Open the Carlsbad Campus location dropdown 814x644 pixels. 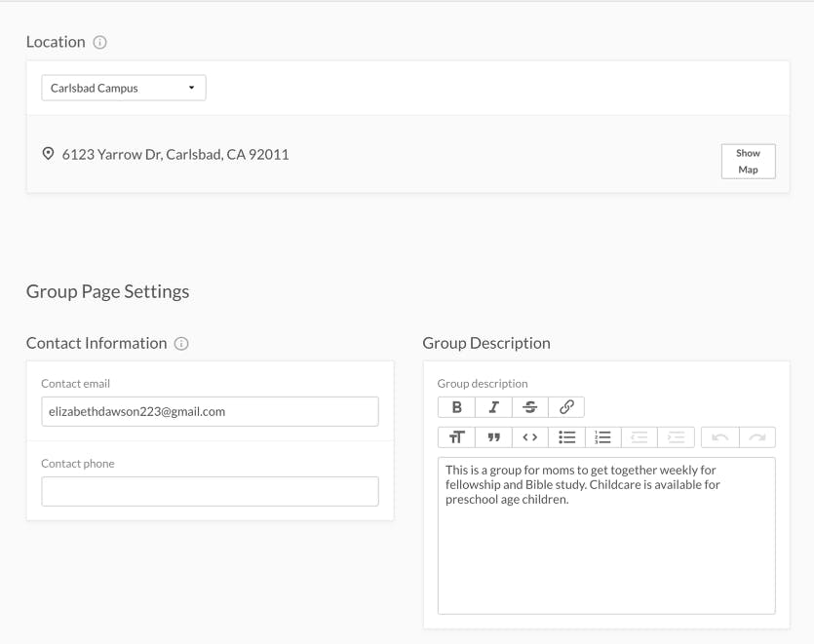pos(124,88)
